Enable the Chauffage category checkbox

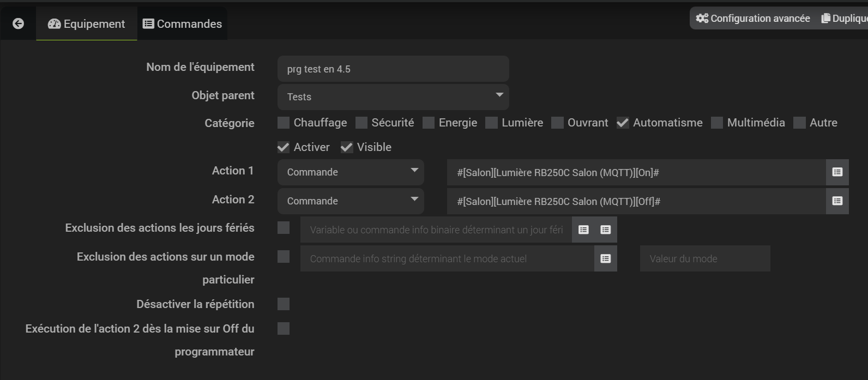pos(284,123)
